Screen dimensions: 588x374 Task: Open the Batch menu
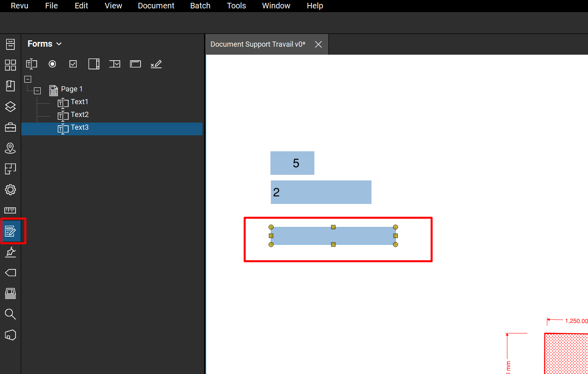(200, 6)
